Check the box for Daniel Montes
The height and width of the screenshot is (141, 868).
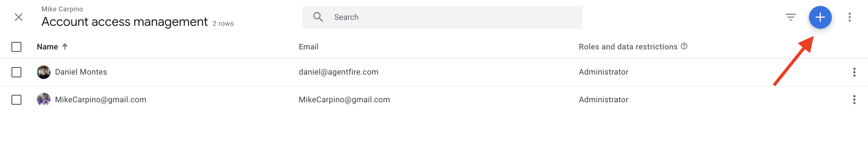click(16, 72)
